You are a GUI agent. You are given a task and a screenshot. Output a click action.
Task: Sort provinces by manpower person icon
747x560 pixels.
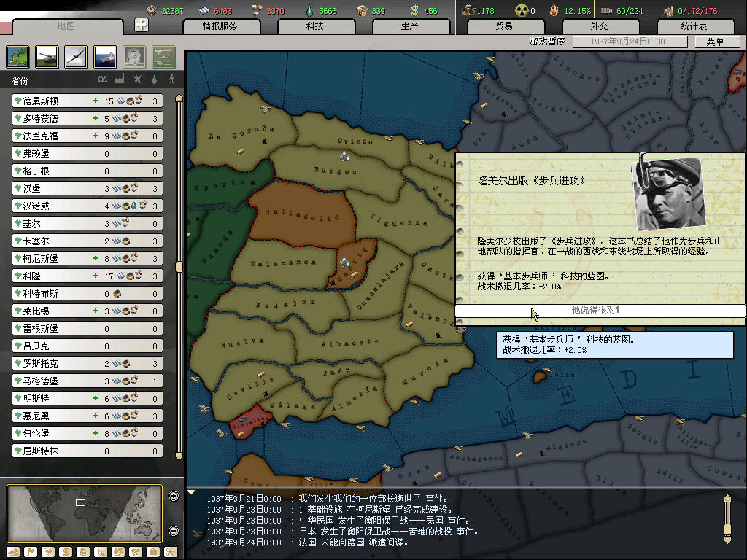pyautogui.click(x=172, y=79)
